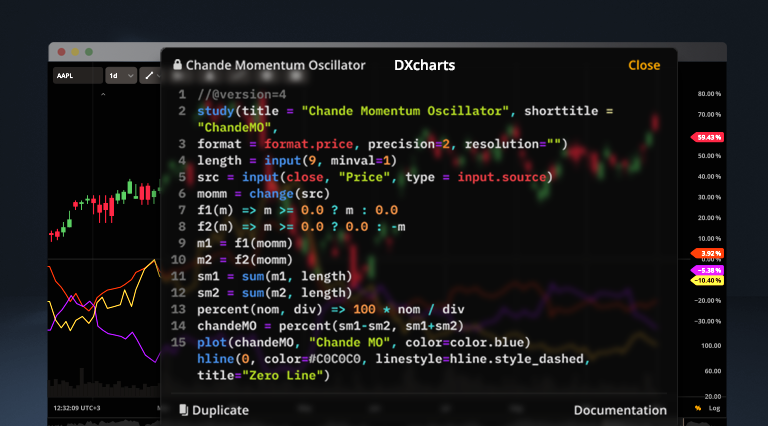Click the DXcharts title text
This screenshot has width=768, height=426.
424,65
